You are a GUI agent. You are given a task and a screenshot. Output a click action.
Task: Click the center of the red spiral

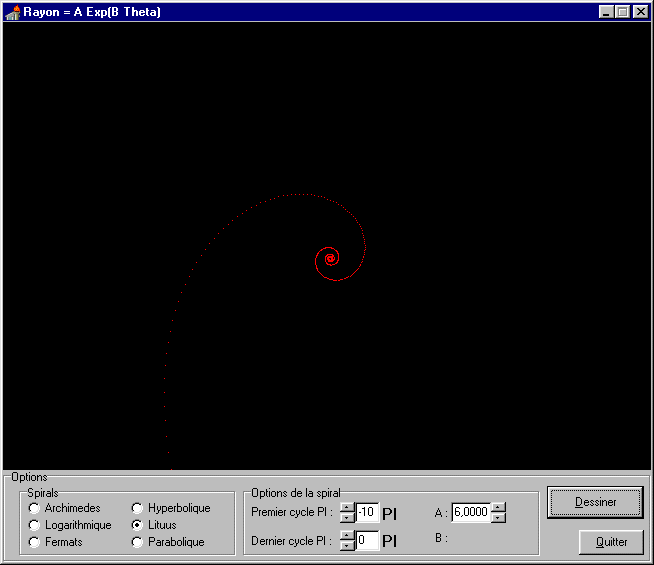pyautogui.click(x=328, y=258)
